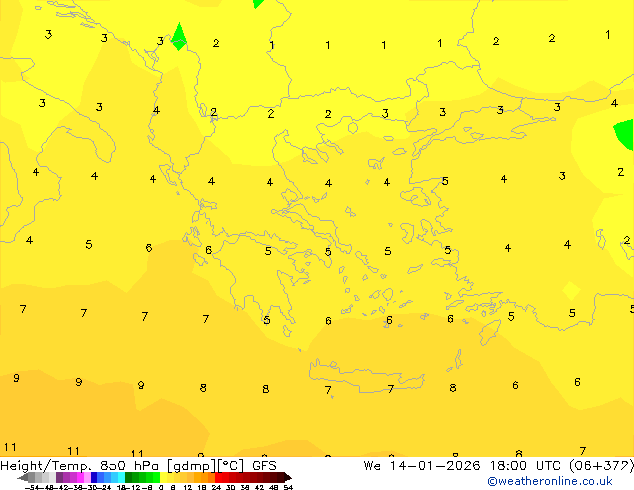
Task: Click the green patch at right map edge
Action: 625,134
